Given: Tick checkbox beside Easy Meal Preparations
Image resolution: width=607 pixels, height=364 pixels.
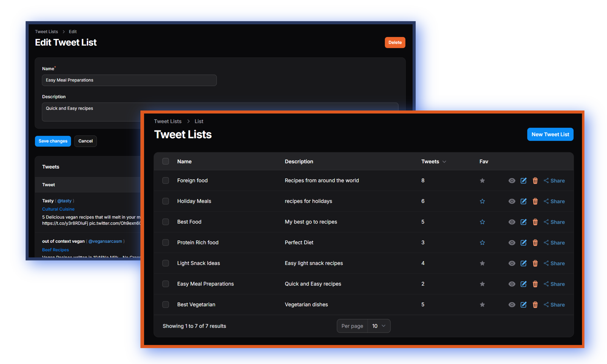Looking at the screenshot, I should (166, 283).
